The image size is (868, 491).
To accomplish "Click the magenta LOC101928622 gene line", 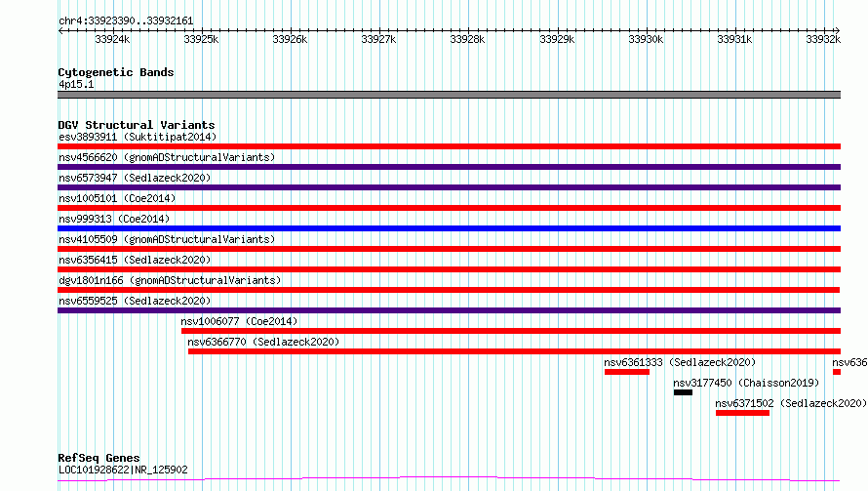I will pyautogui.click(x=449, y=479).
